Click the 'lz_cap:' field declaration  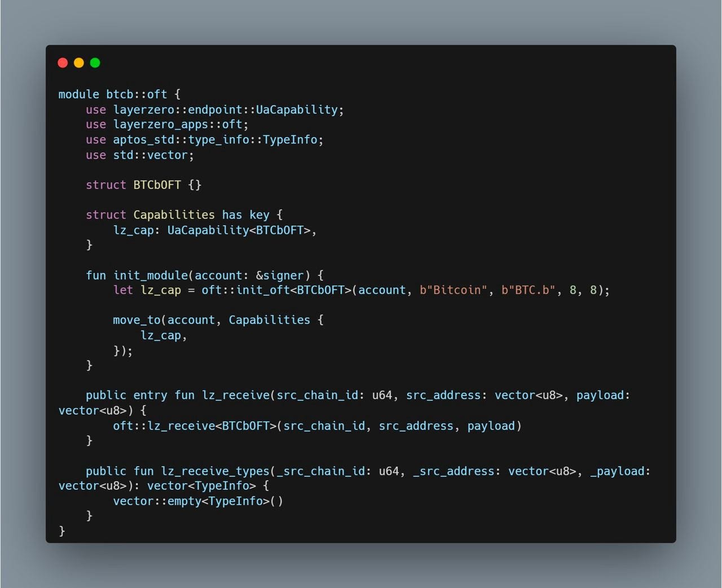134,230
